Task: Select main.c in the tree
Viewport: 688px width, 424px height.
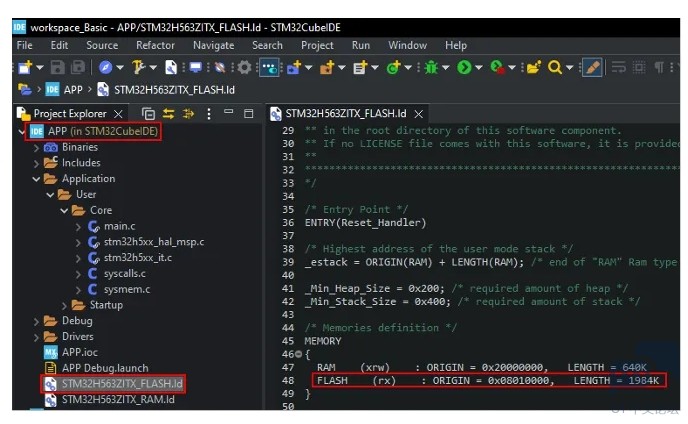Action: 119,226
